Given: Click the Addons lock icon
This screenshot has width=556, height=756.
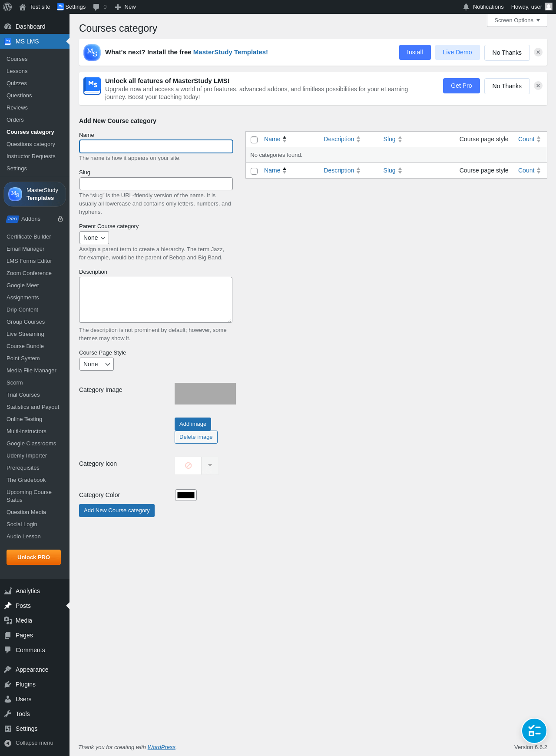Looking at the screenshot, I should point(60,219).
